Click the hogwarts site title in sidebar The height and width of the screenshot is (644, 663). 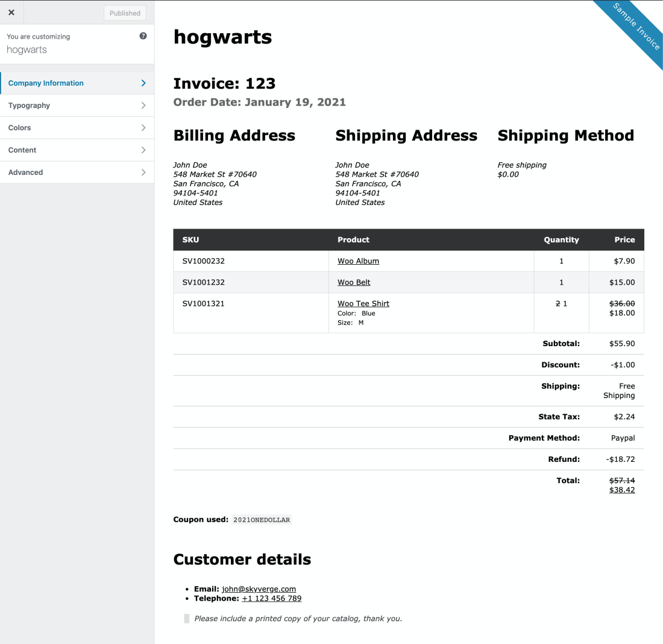(x=26, y=49)
